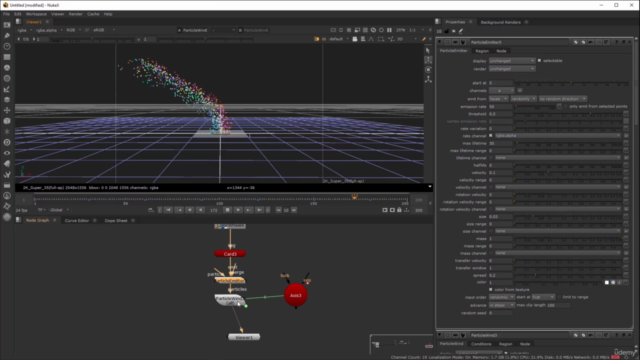Open the Workspace menu
The width and height of the screenshot is (640, 360).
click(x=36, y=14)
